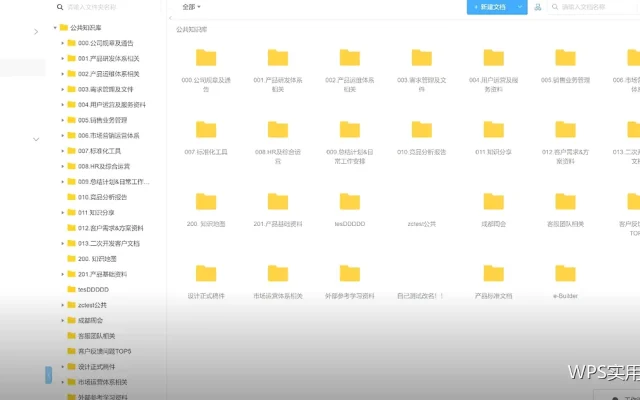Select 010.竞品分析报告 in the tree
640x400 pixels.
point(102,197)
